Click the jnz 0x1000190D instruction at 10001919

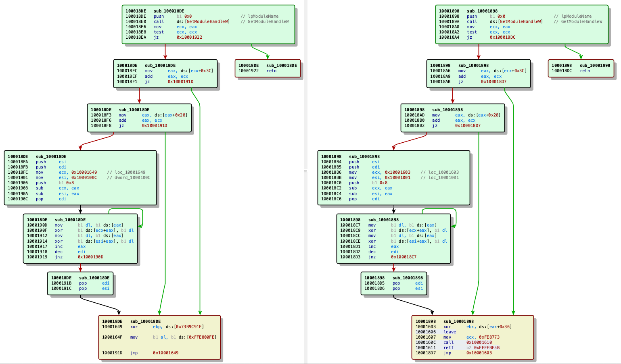[65, 257]
